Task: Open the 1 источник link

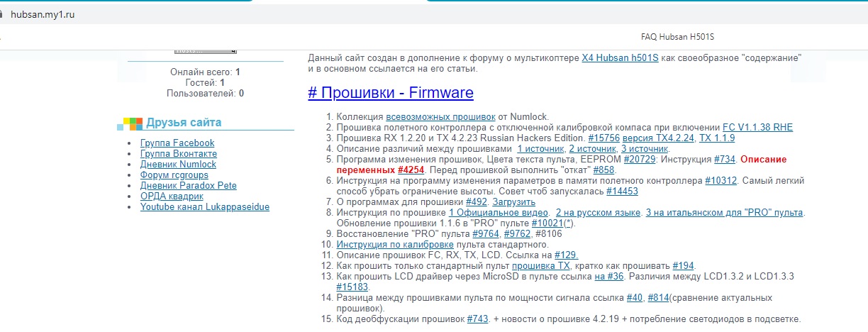Action: [x=540, y=149]
